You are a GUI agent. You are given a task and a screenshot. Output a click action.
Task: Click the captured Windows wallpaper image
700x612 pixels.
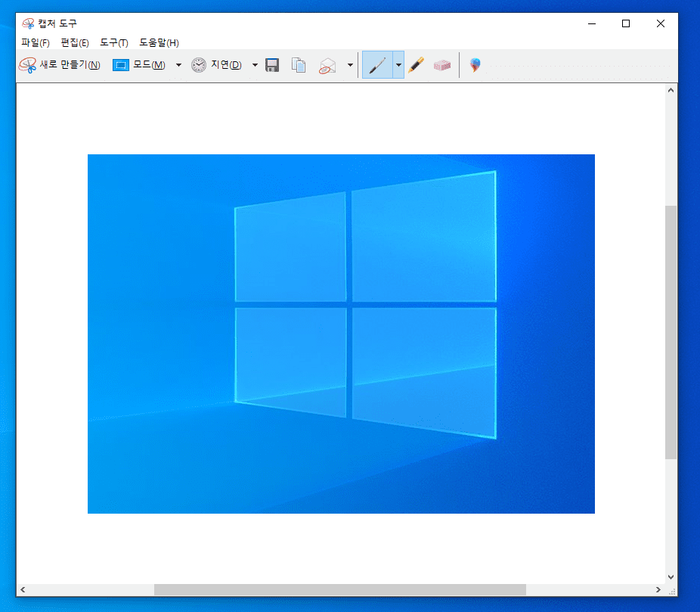(341, 334)
